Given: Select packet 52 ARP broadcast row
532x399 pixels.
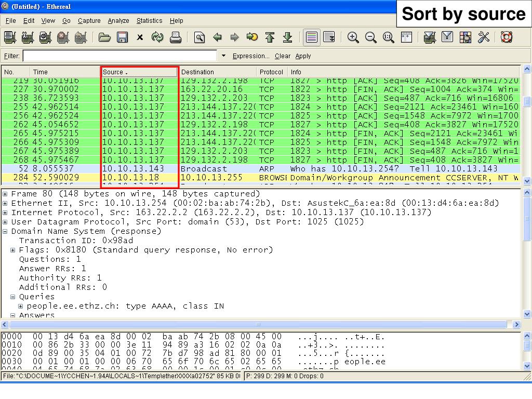Looking at the screenshot, I should (261, 169).
